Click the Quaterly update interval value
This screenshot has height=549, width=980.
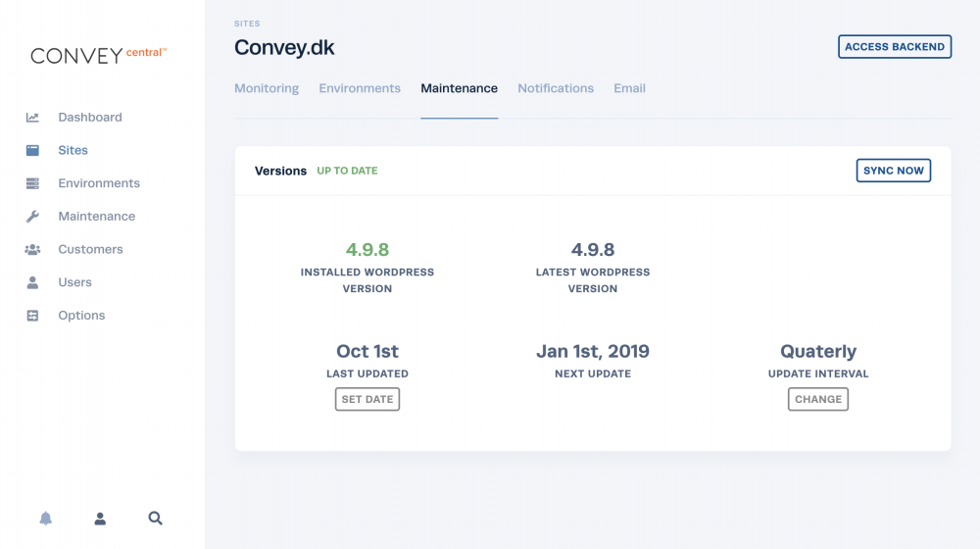click(x=818, y=351)
